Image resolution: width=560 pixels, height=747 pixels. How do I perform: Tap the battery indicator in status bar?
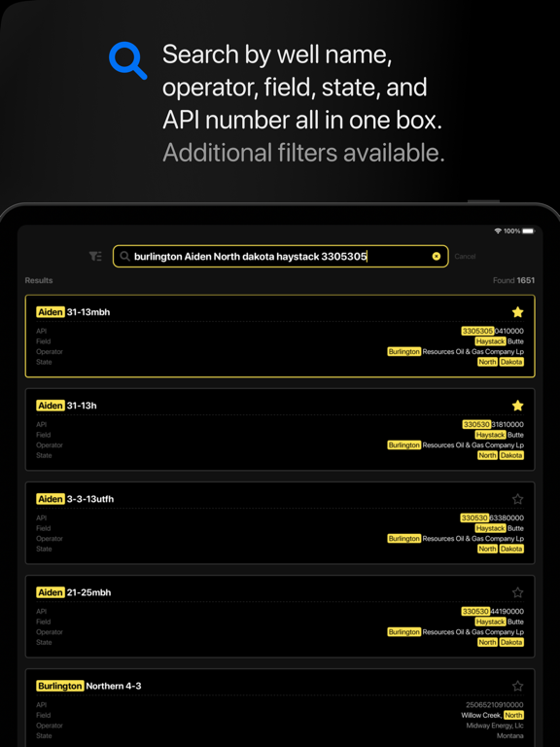click(x=528, y=231)
